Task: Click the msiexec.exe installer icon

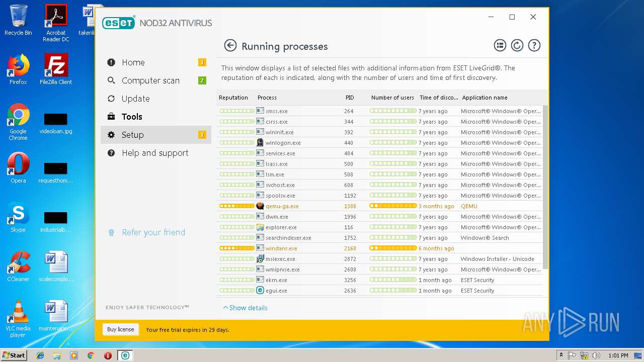Action: (x=260, y=258)
